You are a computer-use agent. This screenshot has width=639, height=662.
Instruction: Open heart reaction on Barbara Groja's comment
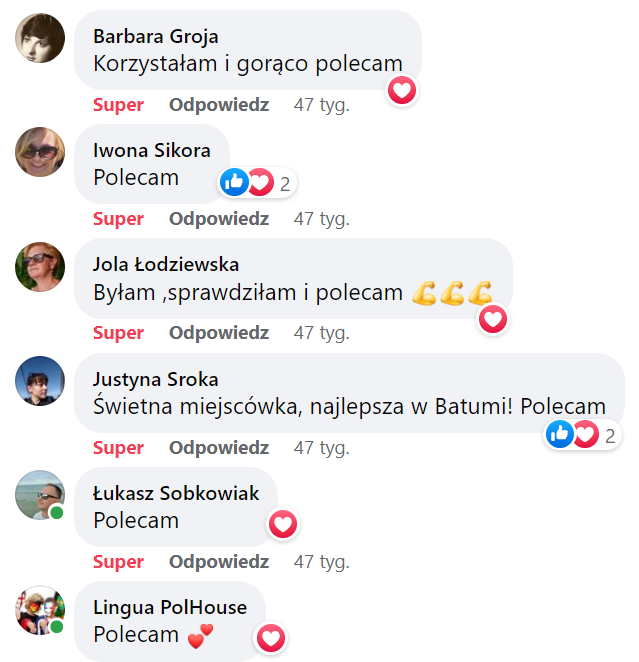point(402,90)
